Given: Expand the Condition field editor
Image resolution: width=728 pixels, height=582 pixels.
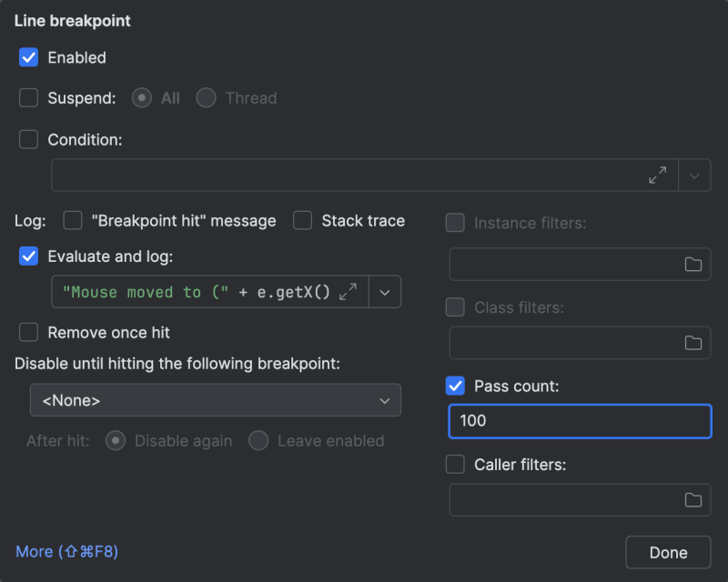Looking at the screenshot, I should pyautogui.click(x=657, y=176).
